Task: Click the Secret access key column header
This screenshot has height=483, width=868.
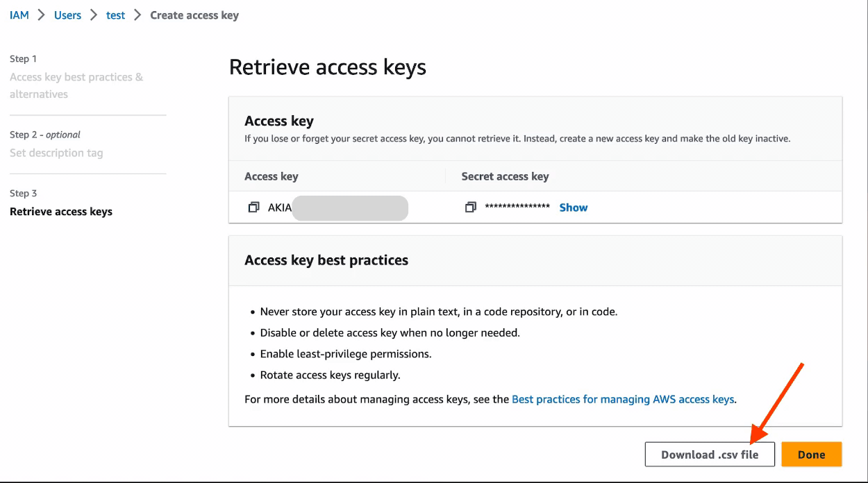Action: point(505,176)
